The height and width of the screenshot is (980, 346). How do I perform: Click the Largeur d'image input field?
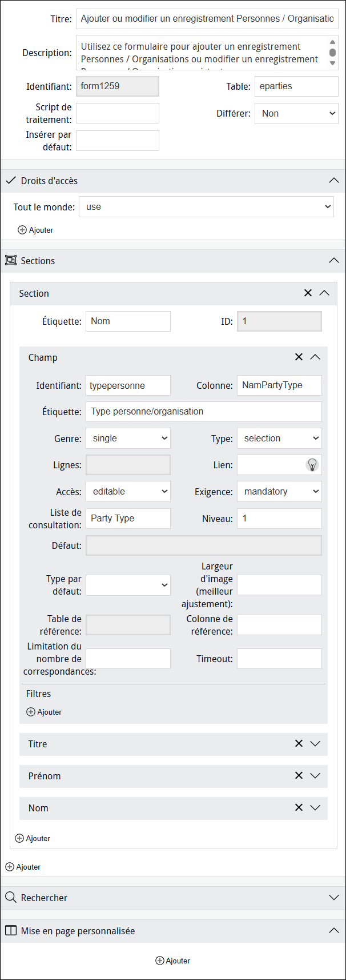279,585
